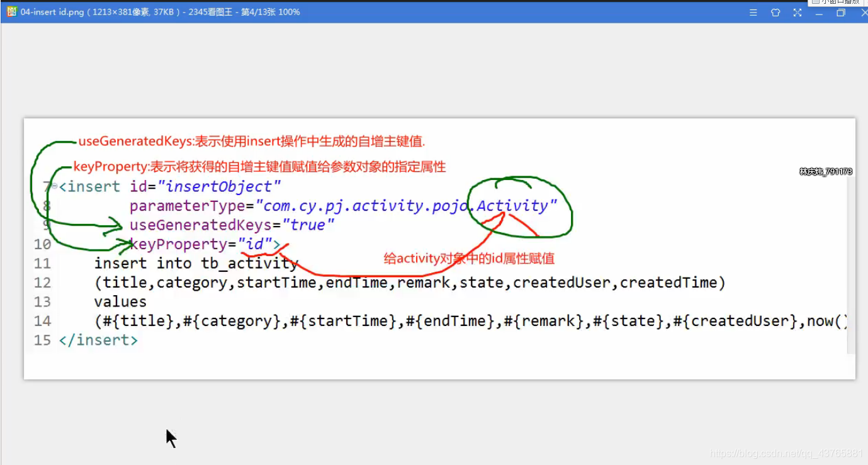Open the main menu hamburger icon

tap(753, 13)
